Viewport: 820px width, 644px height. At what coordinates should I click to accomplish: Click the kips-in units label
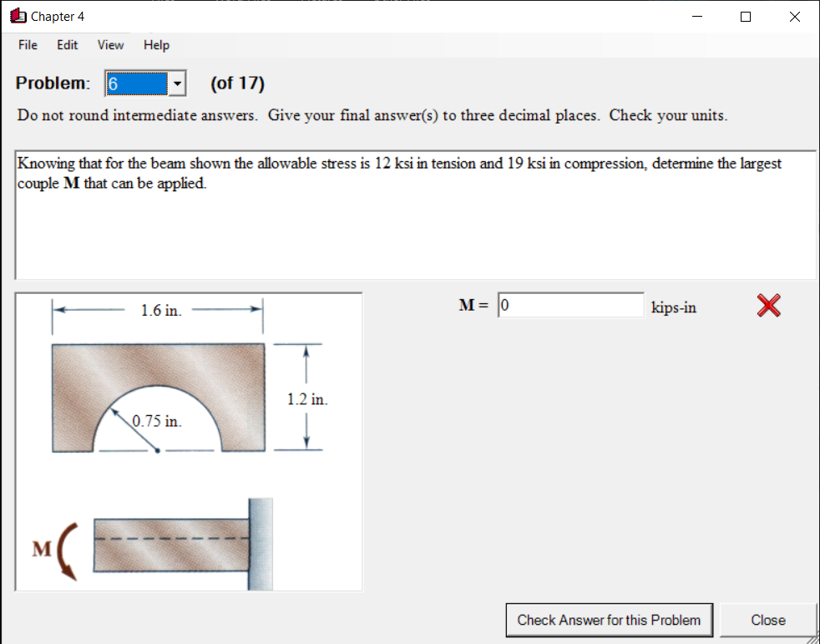click(x=673, y=307)
